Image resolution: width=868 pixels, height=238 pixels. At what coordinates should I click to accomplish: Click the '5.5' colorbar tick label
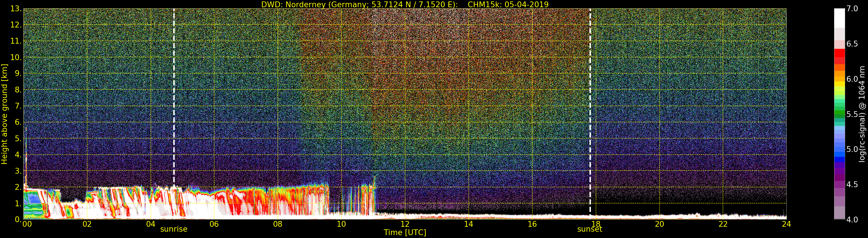[852, 114]
